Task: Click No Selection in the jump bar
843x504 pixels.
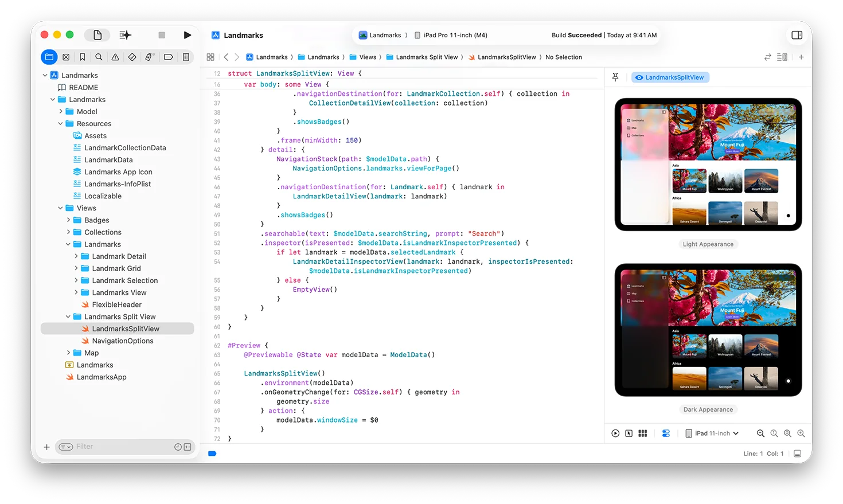Action: coord(564,57)
